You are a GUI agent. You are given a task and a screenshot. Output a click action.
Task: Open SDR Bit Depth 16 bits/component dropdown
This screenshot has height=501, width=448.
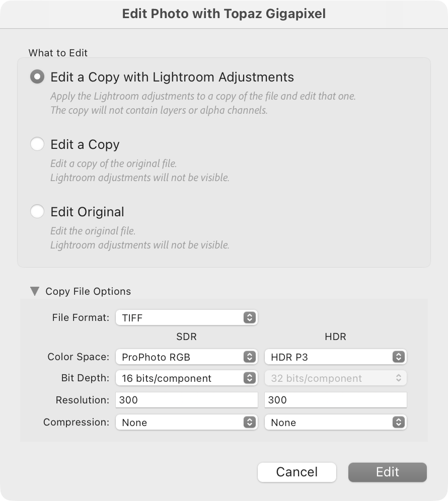tap(186, 378)
